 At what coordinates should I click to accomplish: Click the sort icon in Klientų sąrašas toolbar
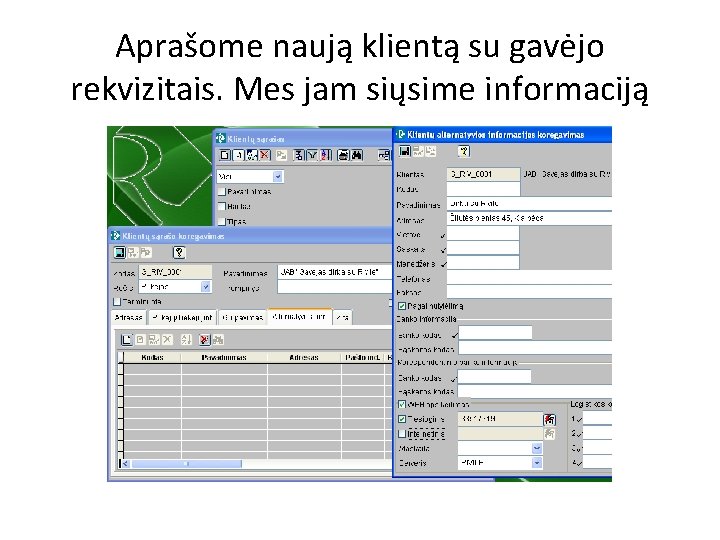point(326,155)
